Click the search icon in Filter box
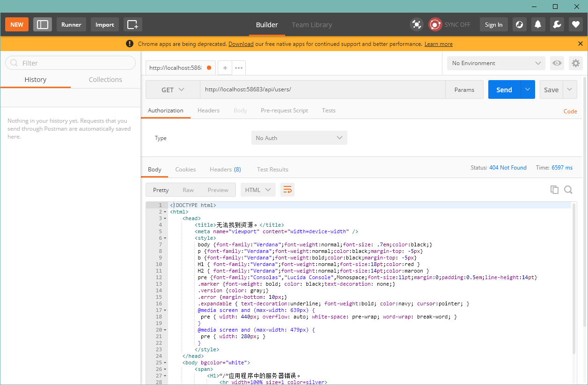 pos(14,63)
